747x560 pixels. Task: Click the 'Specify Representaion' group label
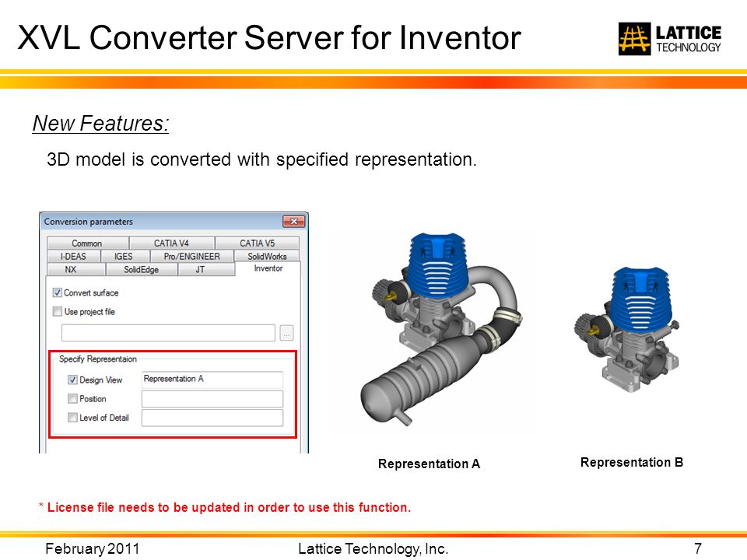[x=98, y=359]
